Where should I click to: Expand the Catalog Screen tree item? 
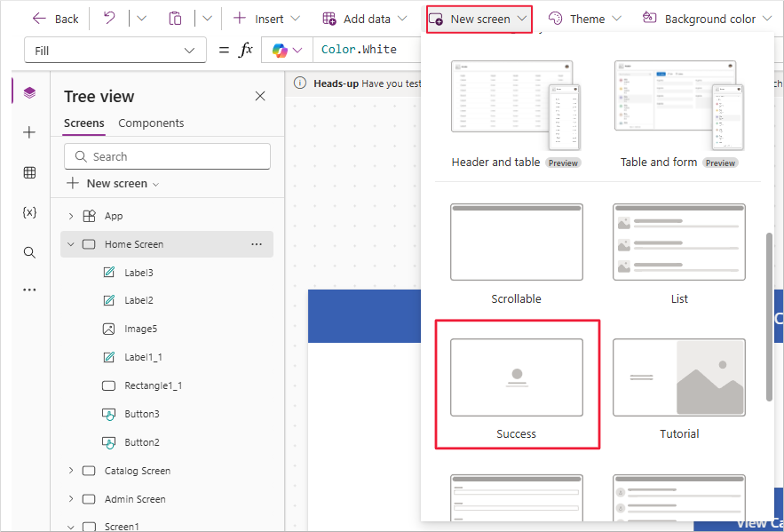click(x=70, y=470)
